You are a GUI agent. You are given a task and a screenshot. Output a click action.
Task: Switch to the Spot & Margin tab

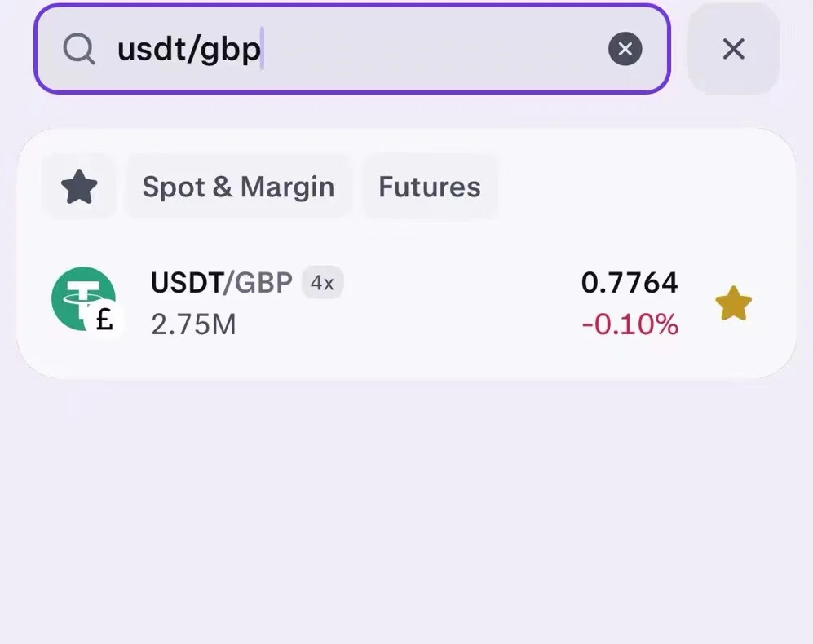238,187
